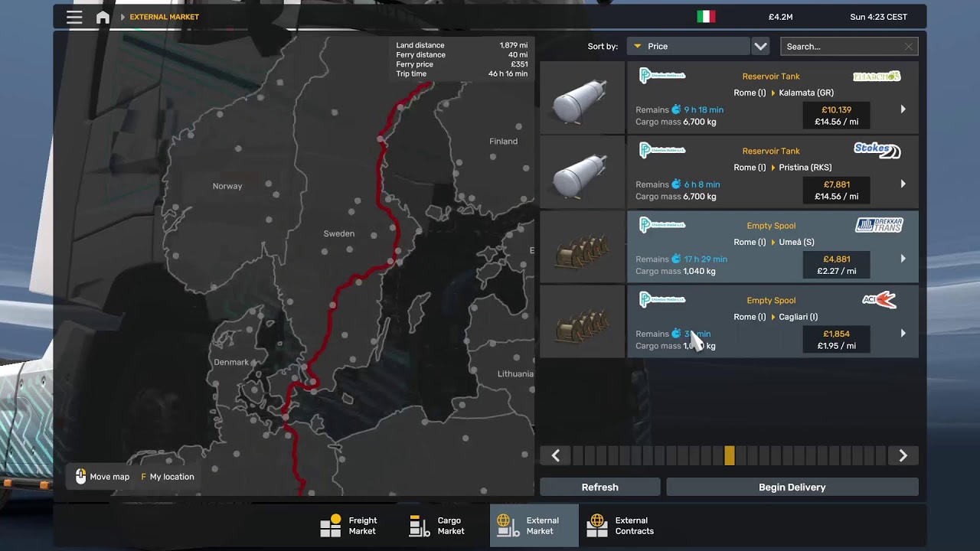The height and width of the screenshot is (551, 980).
Task: Click the Stokes company logo
Action: pyautogui.click(x=877, y=151)
